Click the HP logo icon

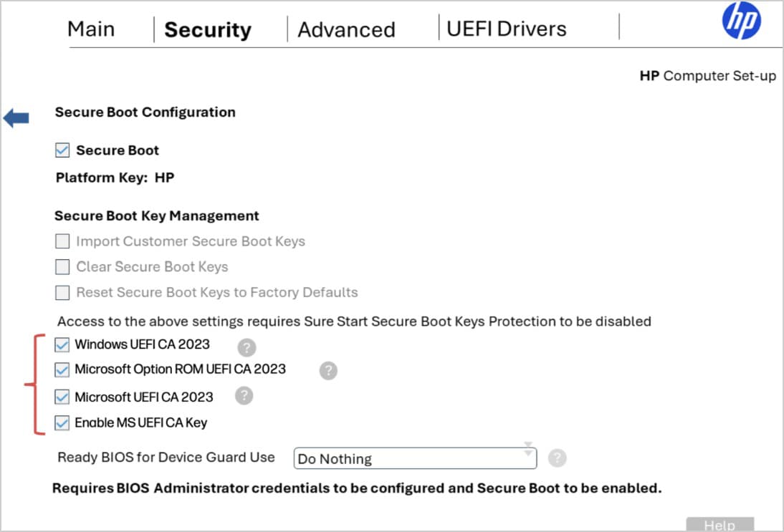click(742, 21)
